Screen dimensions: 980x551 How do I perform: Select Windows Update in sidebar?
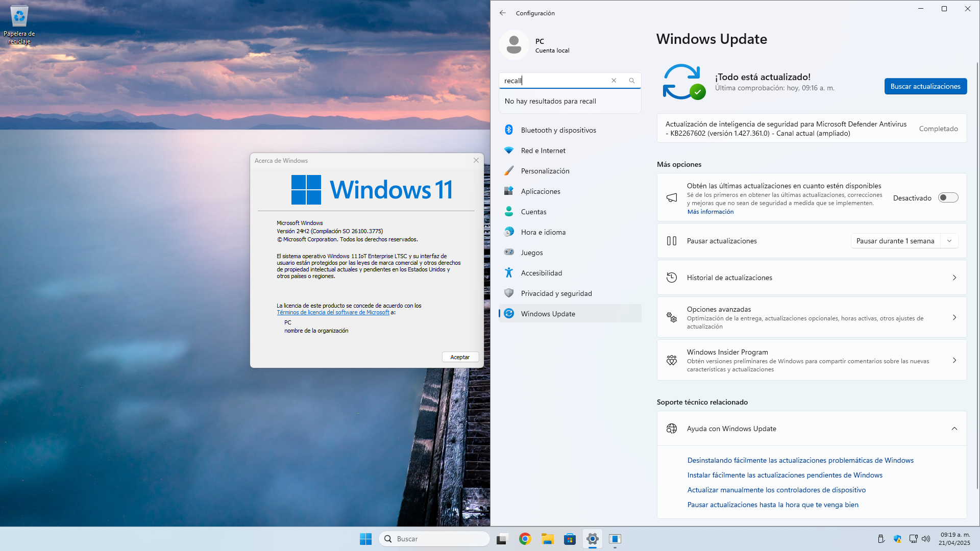click(570, 314)
